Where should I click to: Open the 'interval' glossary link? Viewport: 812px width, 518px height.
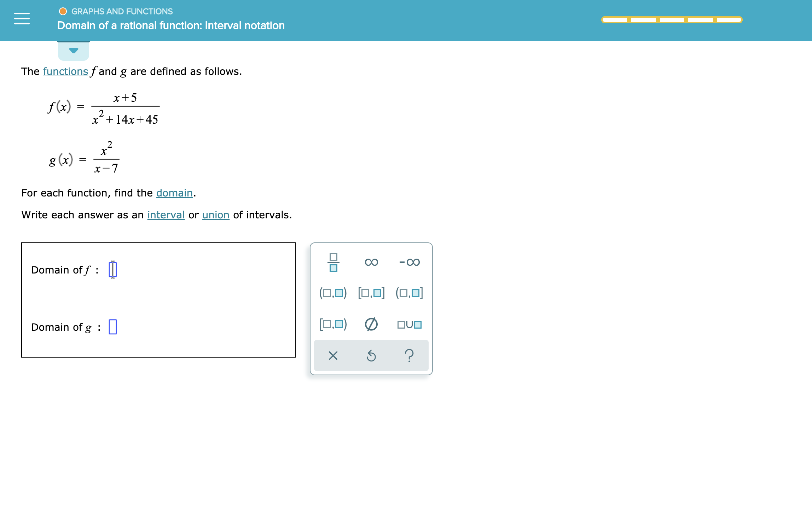[166, 215]
